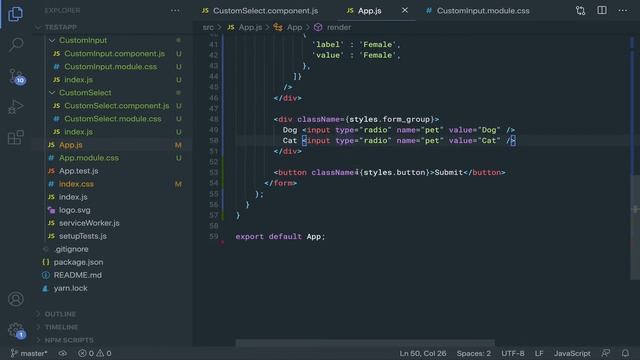Viewport: 640px width, 360px height.
Task: Open the Manage settings gear
Action: (x=16, y=330)
